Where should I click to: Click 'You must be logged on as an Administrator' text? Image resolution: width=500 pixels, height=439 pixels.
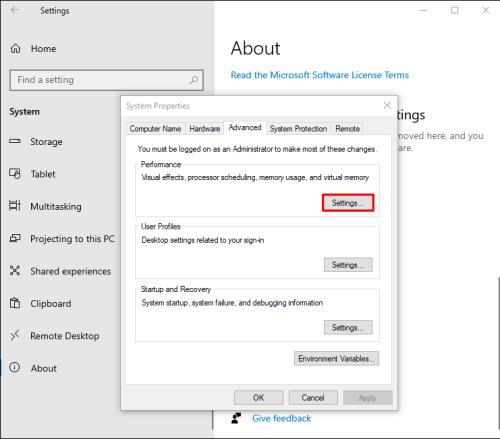click(x=257, y=149)
